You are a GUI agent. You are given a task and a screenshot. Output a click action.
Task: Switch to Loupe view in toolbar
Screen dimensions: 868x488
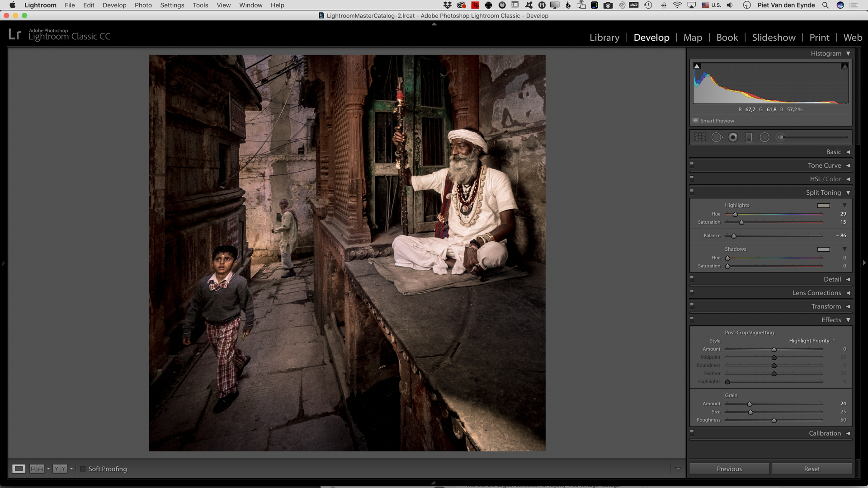(x=19, y=469)
